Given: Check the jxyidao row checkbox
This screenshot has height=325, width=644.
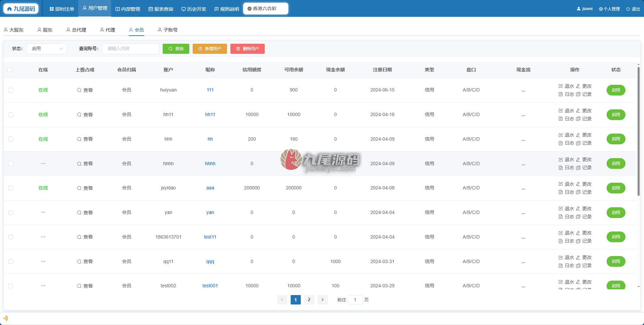Looking at the screenshot, I should (x=11, y=188).
